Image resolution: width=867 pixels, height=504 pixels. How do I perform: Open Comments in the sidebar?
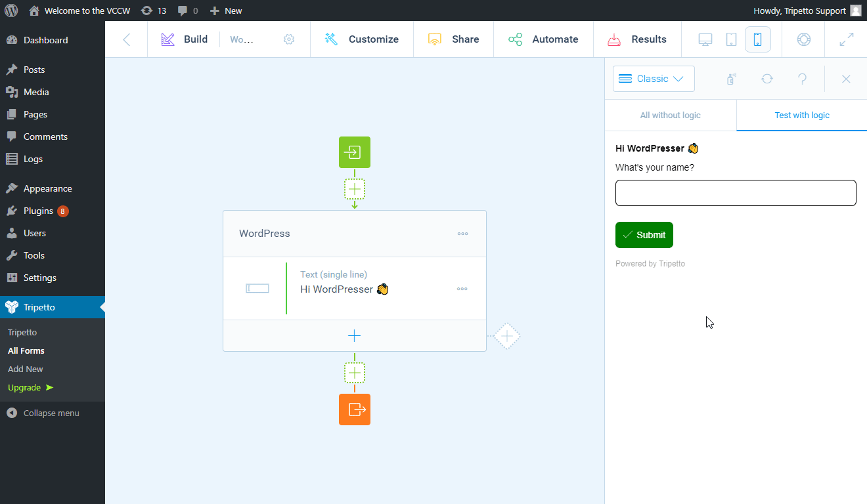53,136
